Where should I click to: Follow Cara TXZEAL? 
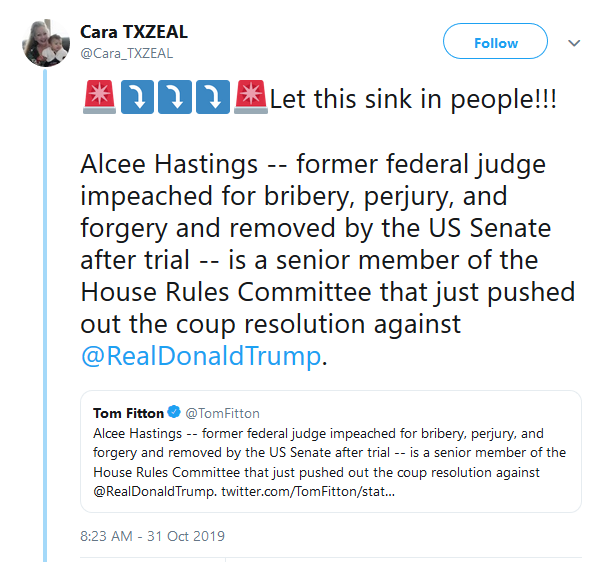pyautogui.click(x=496, y=42)
